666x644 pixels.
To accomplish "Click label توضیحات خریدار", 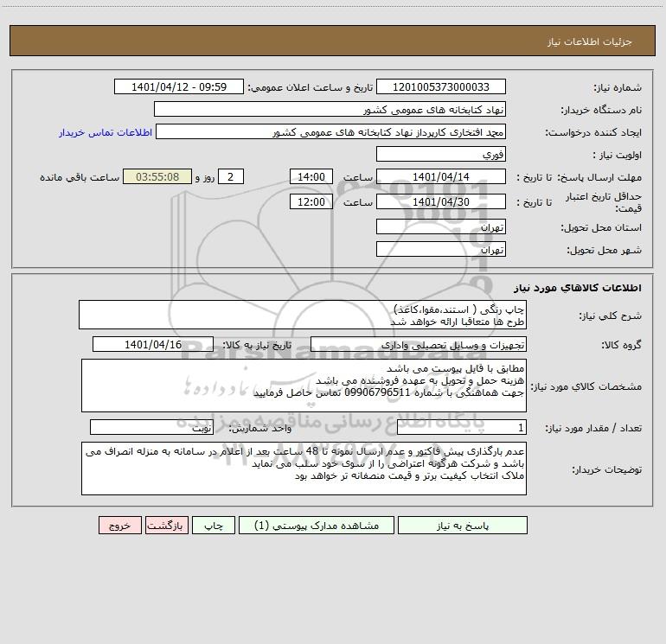I will (x=607, y=469).
